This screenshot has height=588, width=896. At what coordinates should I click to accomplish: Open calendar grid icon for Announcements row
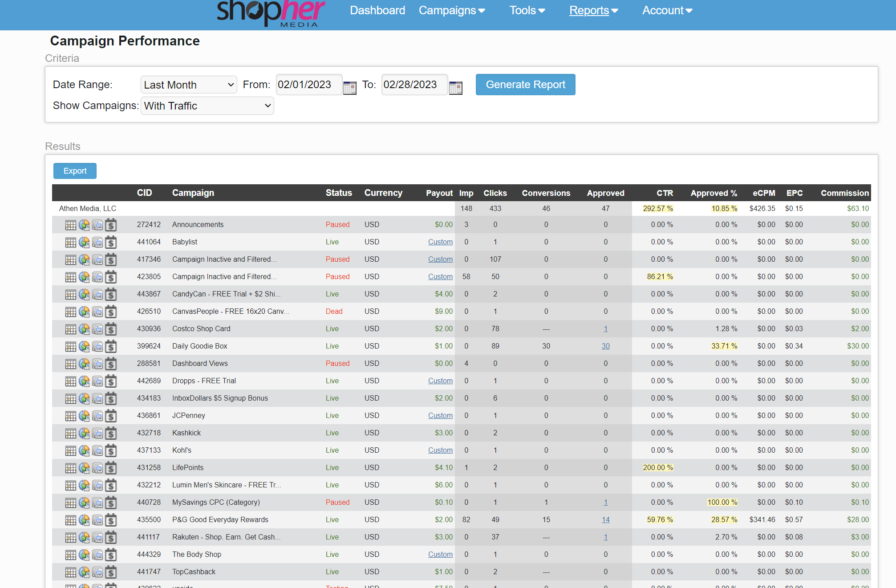tap(71, 225)
